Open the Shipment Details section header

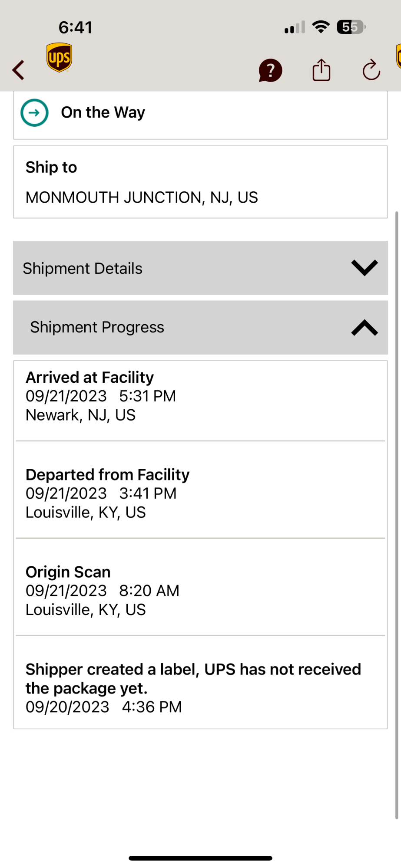click(174, 268)
